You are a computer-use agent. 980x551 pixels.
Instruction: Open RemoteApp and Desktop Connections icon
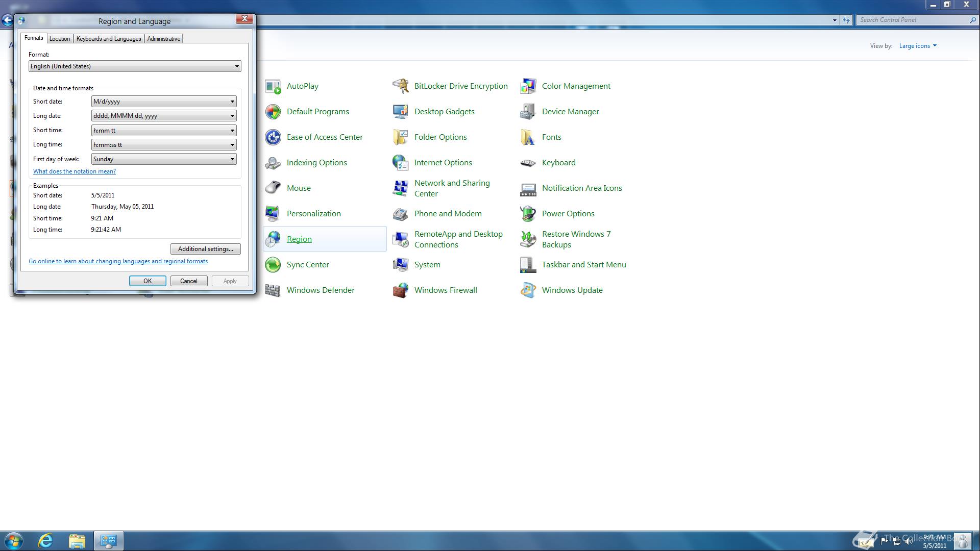(401, 239)
